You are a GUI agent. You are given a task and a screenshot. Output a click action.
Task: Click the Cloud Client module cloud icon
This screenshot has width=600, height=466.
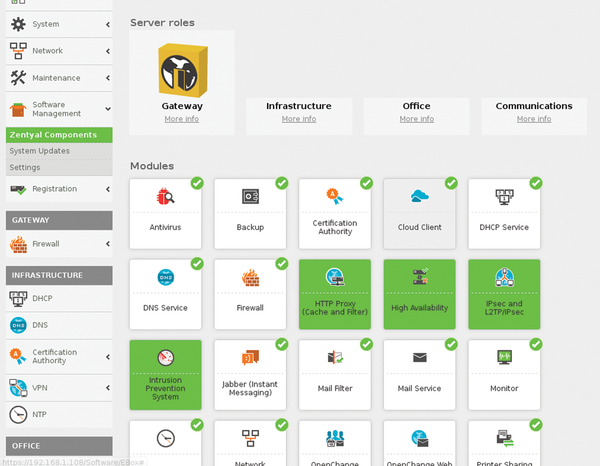click(x=419, y=196)
